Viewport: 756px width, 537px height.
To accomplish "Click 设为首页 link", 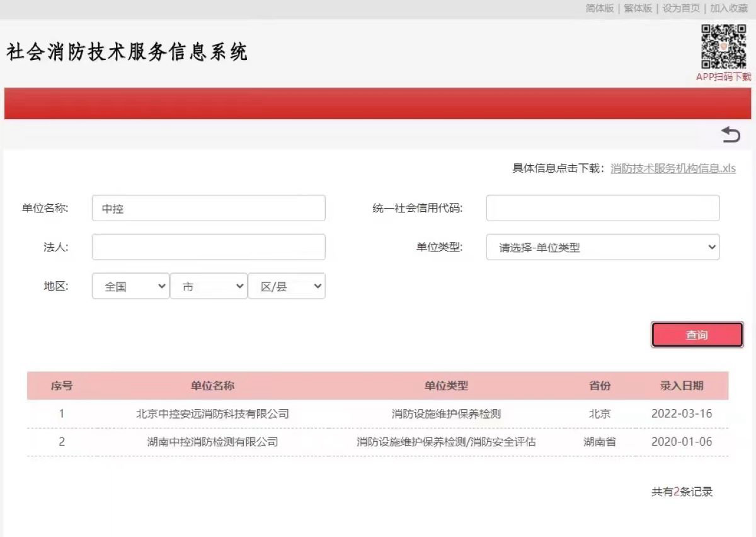I will 681,8.
